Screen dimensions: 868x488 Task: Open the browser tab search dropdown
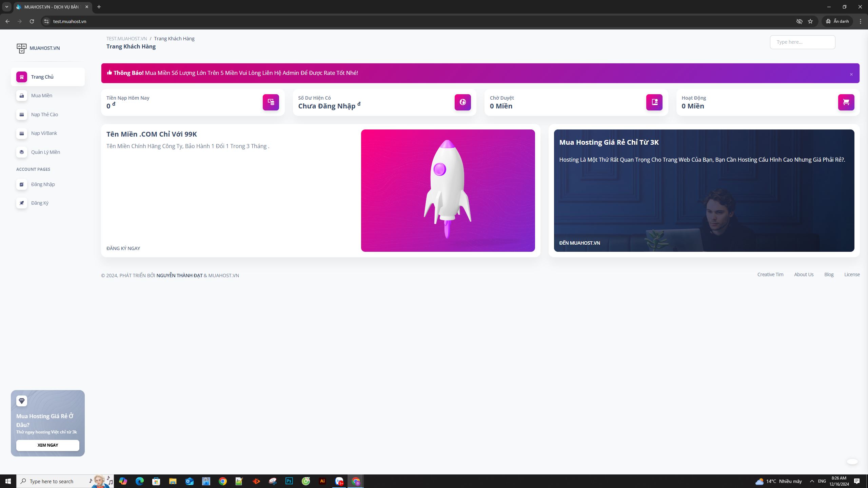pyautogui.click(x=6, y=7)
